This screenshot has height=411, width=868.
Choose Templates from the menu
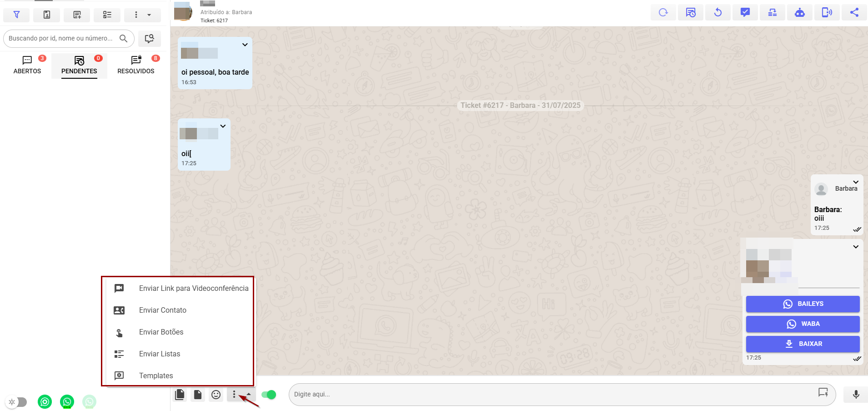point(156,376)
